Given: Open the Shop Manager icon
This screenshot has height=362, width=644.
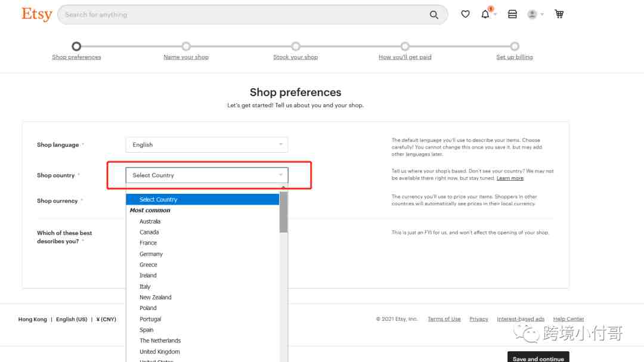Looking at the screenshot, I should tap(512, 14).
